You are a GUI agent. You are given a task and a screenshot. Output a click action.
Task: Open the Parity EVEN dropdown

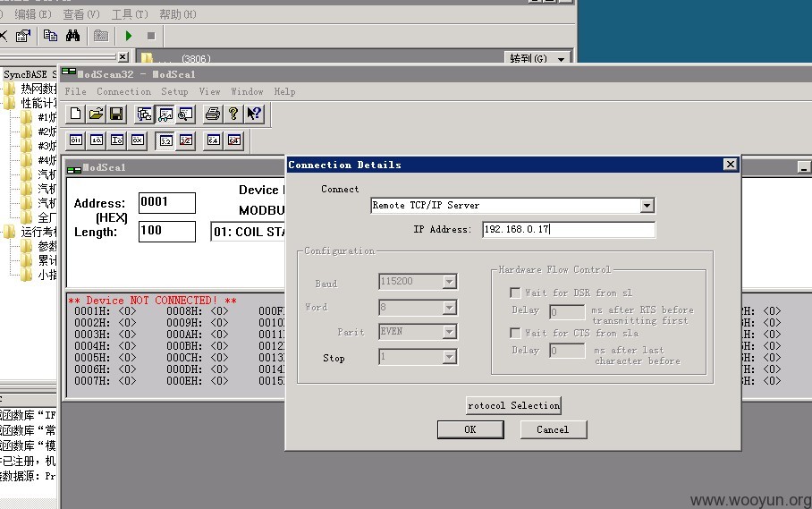click(x=450, y=332)
